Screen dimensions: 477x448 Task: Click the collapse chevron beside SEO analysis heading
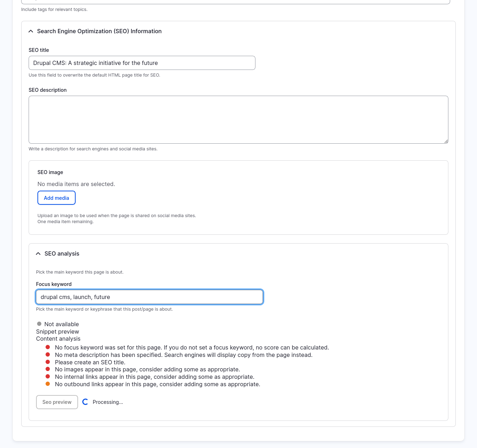[x=38, y=253]
